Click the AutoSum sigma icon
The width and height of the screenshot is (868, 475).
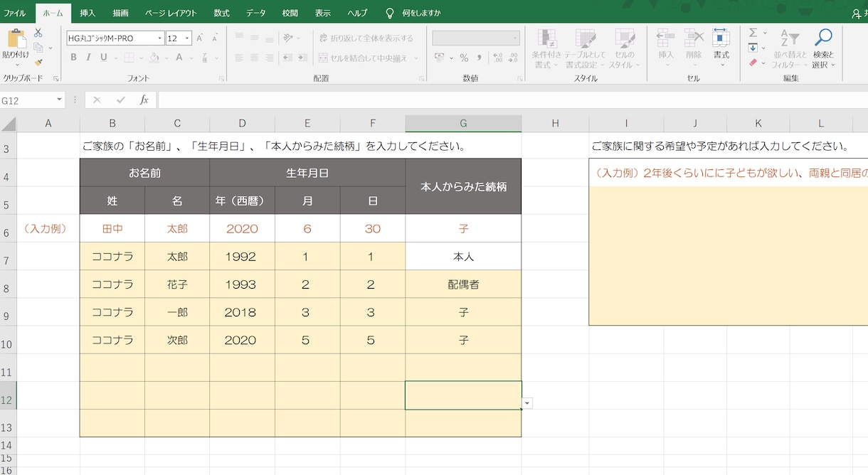(753, 33)
